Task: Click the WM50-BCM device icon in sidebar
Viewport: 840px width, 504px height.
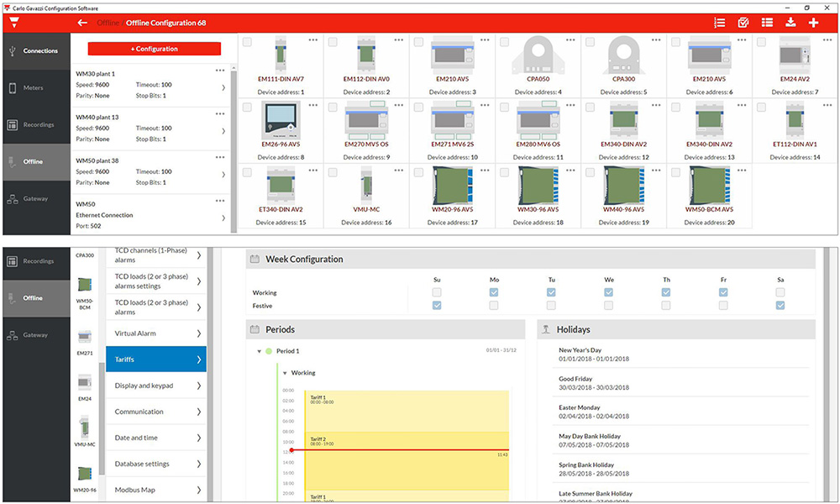Action: click(x=84, y=283)
